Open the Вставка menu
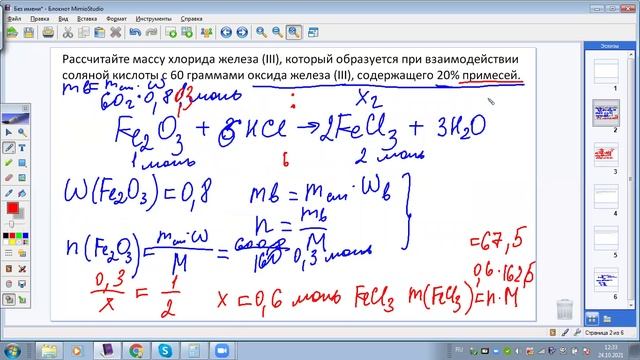This screenshot has width=640, height=360. click(87, 19)
